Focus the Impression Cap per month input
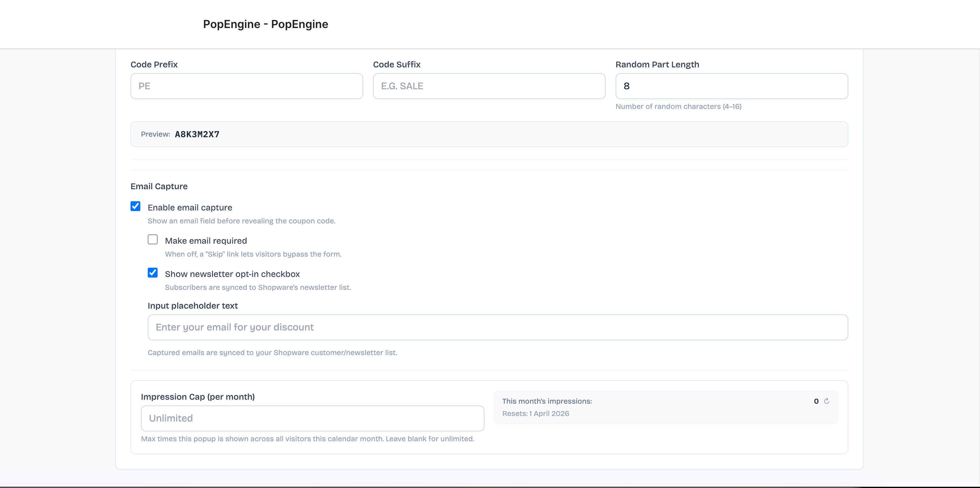 pyautogui.click(x=312, y=418)
